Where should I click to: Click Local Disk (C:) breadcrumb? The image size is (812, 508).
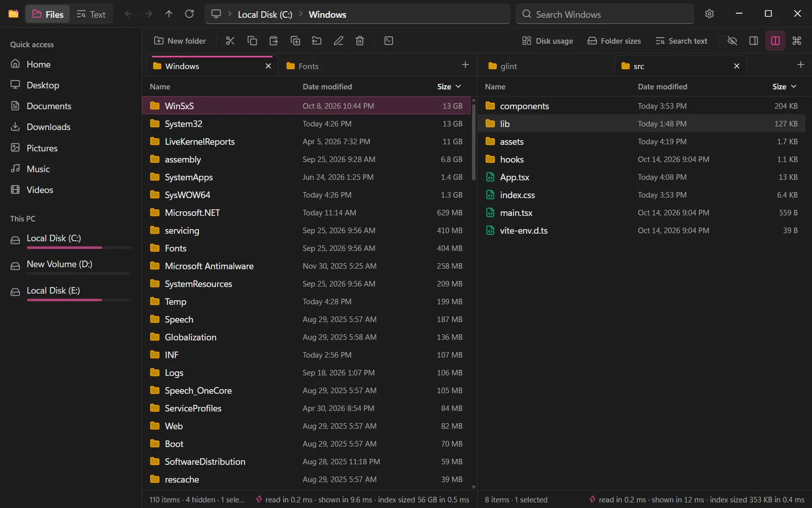265,14
